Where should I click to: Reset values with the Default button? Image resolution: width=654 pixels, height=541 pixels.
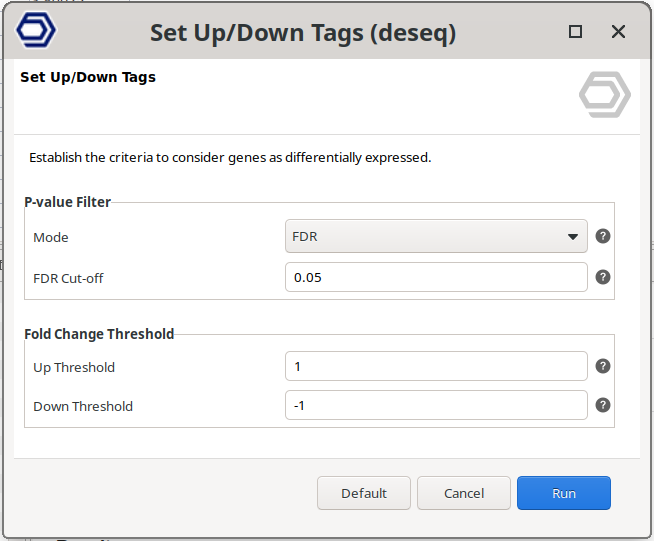click(364, 493)
